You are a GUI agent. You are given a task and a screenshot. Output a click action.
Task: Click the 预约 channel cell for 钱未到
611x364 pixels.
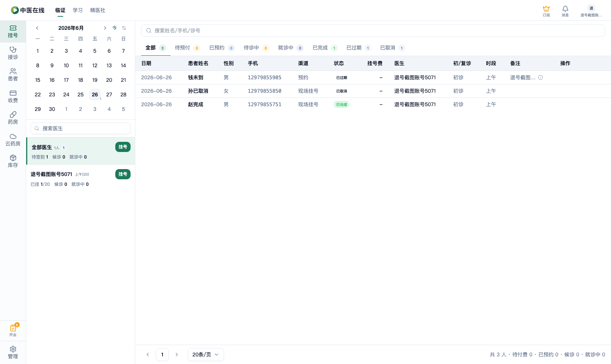tap(303, 77)
